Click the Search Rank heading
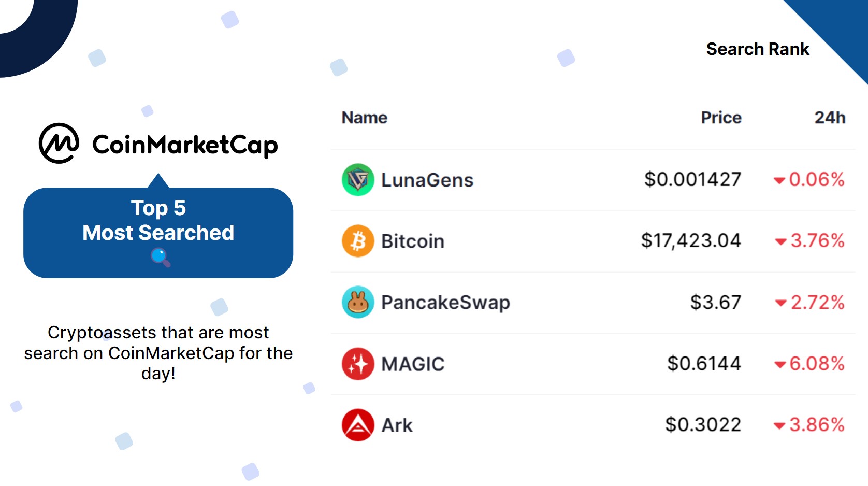Image resolution: width=868 pixels, height=486 pixels. pyautogui.click(x=758, y=49)
